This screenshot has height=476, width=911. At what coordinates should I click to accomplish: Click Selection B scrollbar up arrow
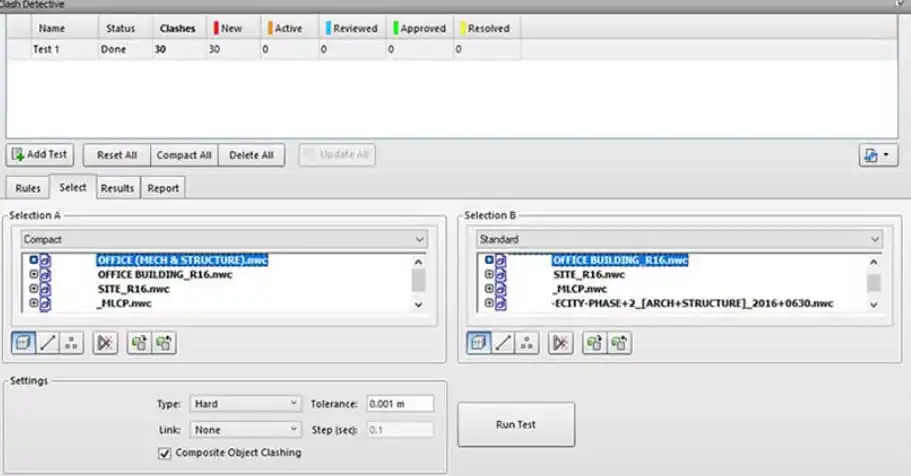pos(873,262)
